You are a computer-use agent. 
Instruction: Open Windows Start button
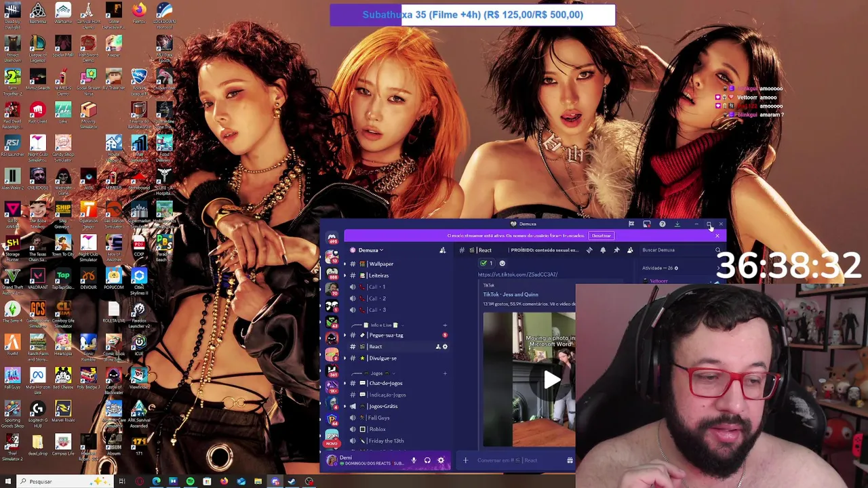tap(7, 481)
